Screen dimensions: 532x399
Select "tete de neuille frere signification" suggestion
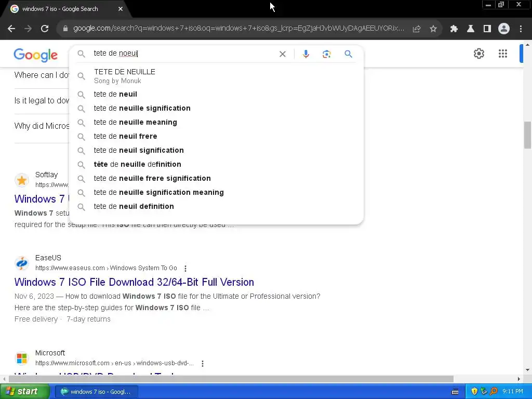tap(216, 179)
